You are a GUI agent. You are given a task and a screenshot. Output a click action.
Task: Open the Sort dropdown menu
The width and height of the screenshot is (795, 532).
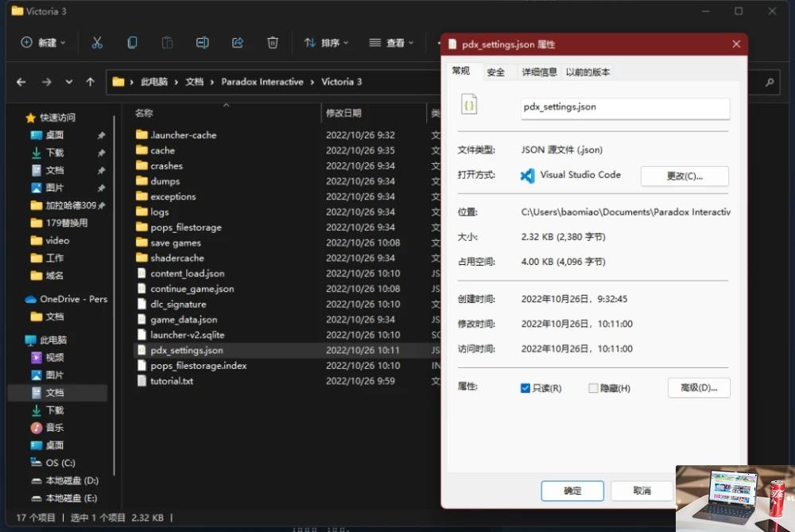[x=326, y=43]
